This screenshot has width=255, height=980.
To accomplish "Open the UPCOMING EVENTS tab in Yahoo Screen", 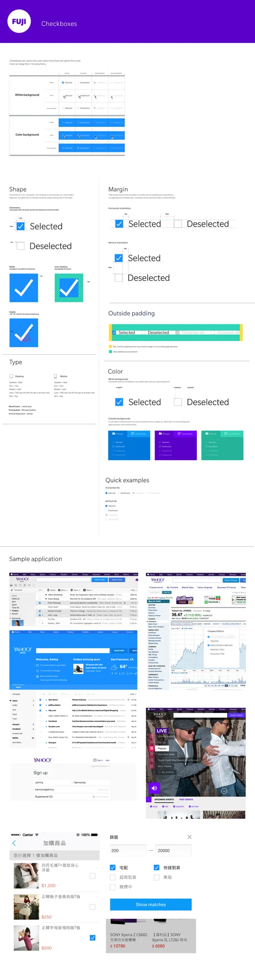I will tap(164, 799).
